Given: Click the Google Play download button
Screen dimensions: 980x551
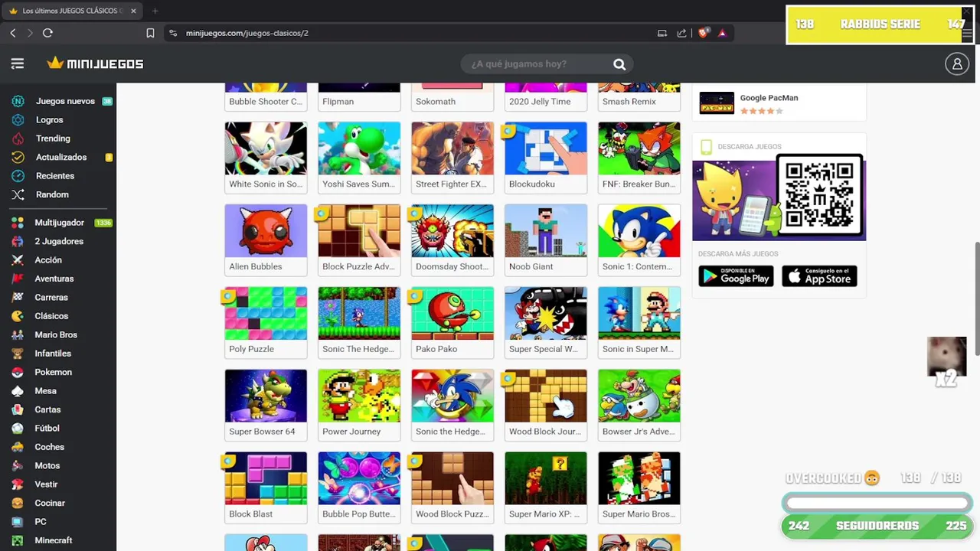Looking at the screenshot, I should 736,276.
